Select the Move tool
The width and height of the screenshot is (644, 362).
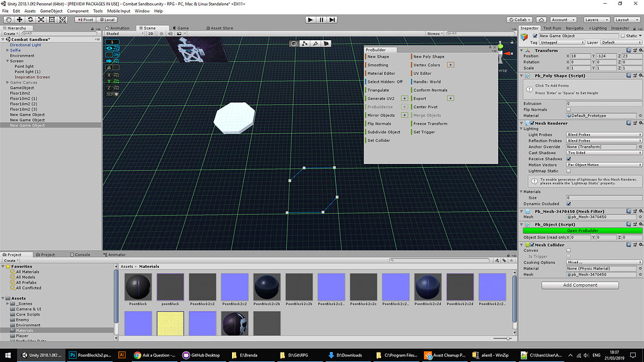[19, 19]
